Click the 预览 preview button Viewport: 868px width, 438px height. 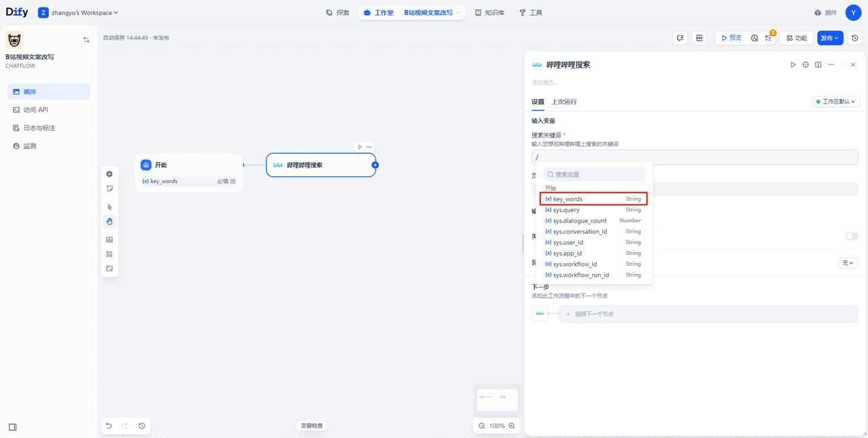(x=731, y=39)
